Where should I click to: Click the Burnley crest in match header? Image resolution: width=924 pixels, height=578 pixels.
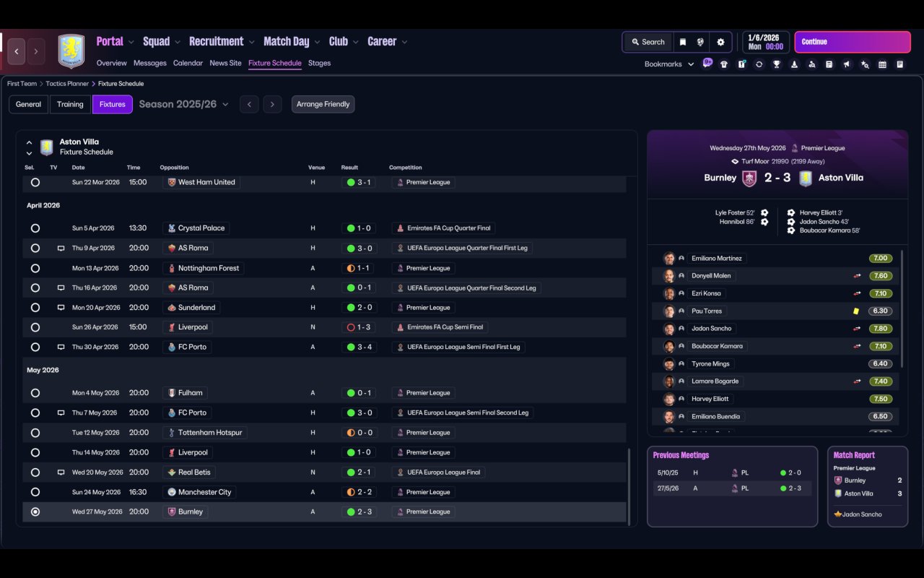(x=749, y=178)
